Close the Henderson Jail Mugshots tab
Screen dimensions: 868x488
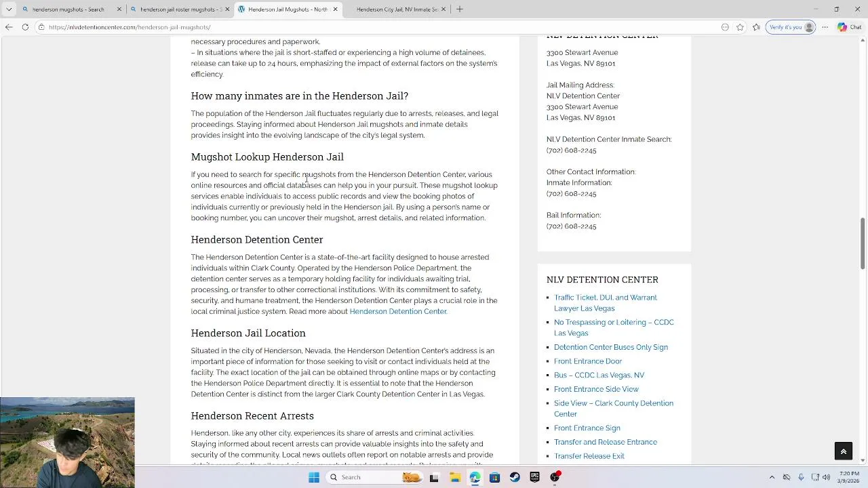[335, 9]
